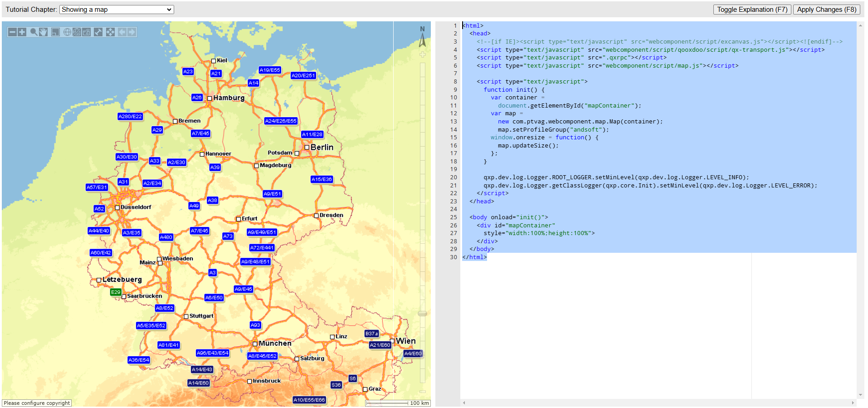The image size is (868, 408).
Task: Click the four-arrows center map icon
Action: [110, 32]
